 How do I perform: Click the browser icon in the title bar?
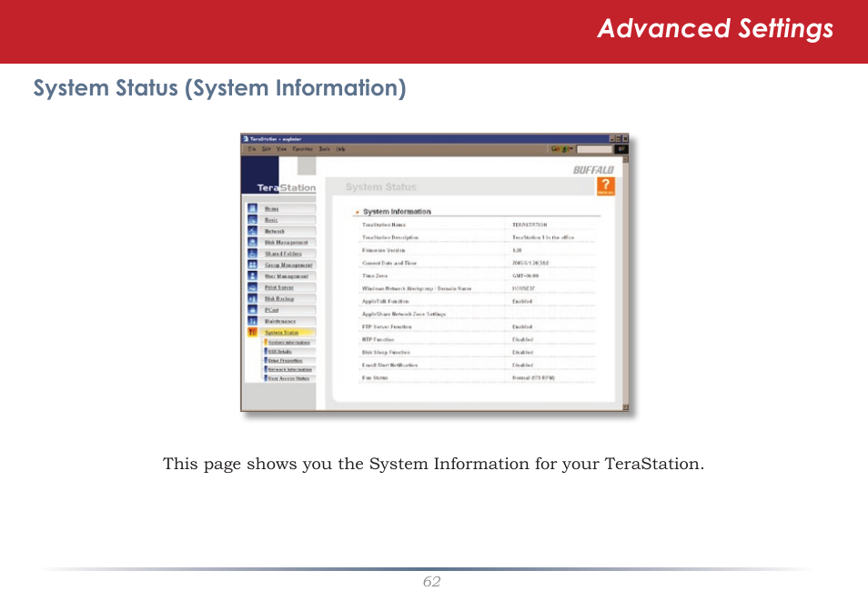(246, 139)
